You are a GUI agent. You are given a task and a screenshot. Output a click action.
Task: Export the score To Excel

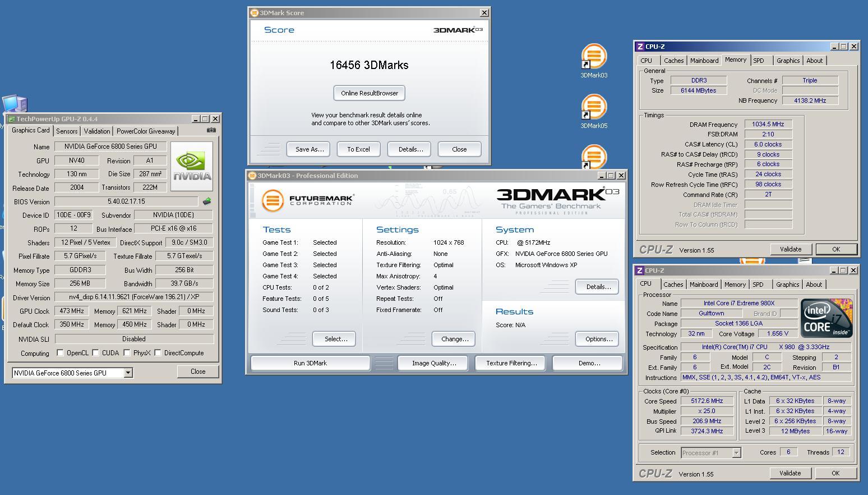(x=358, y=149)
